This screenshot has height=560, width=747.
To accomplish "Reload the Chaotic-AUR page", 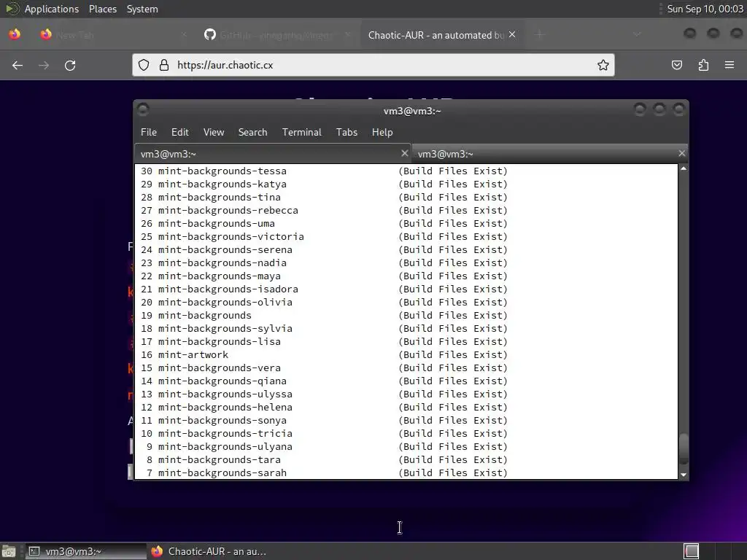I will pyautogui.click(x=70, y=65).
